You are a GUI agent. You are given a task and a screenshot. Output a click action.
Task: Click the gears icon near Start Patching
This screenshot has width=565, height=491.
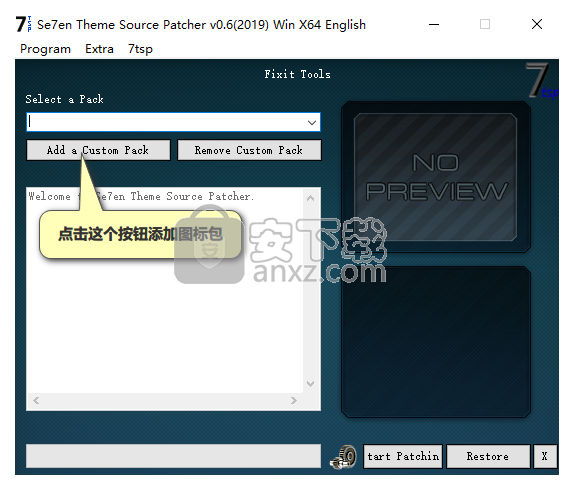[x=343, y=457]
